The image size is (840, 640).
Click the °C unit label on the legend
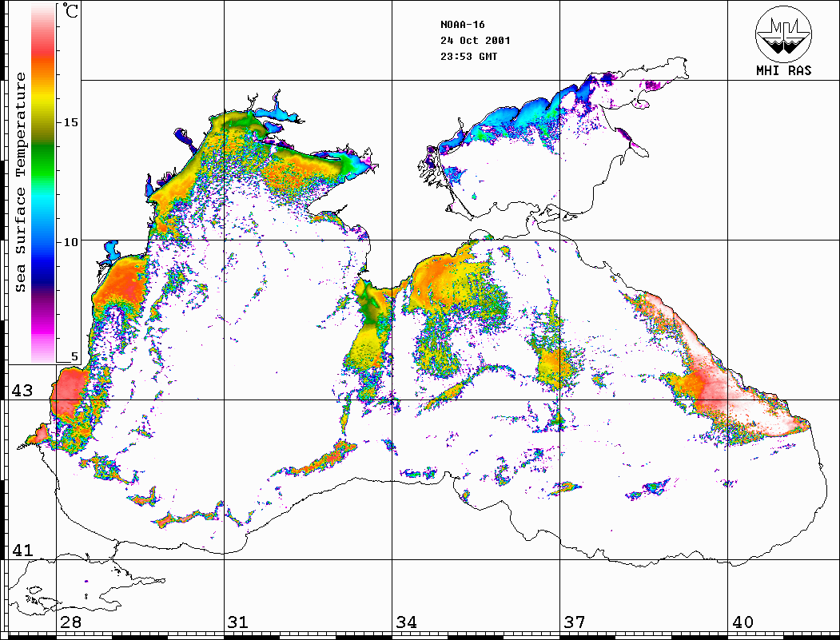pos(69,10)
